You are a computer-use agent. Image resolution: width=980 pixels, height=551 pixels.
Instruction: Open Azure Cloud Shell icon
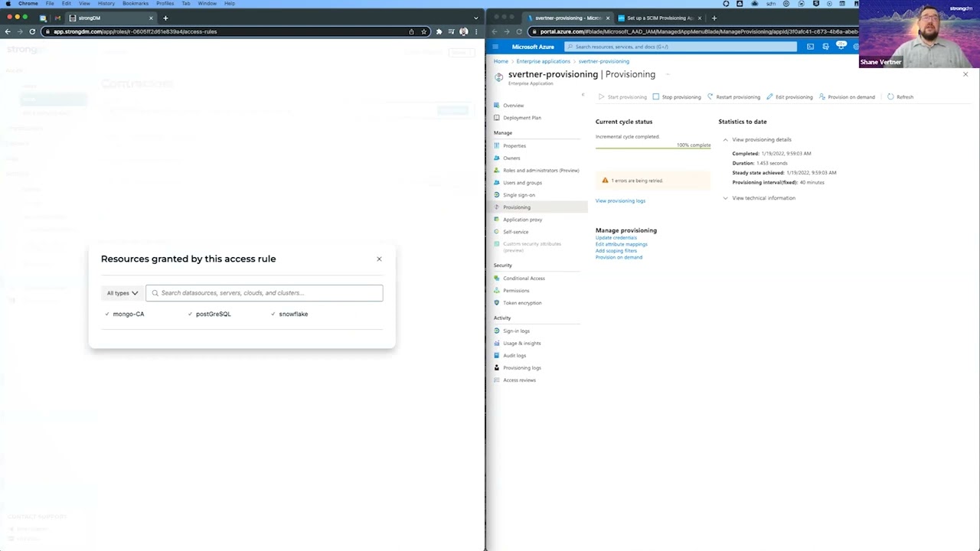(810, 47)
